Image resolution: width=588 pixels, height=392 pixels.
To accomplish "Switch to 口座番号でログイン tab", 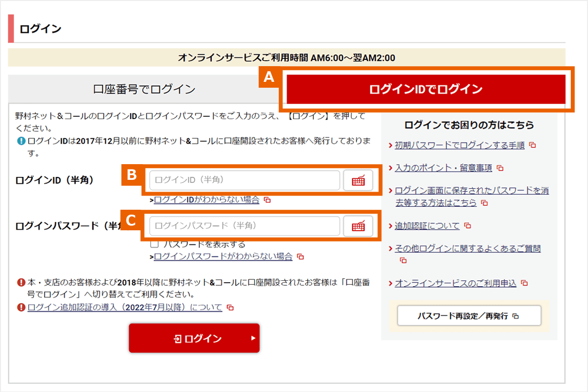I will tap(144, 89).
